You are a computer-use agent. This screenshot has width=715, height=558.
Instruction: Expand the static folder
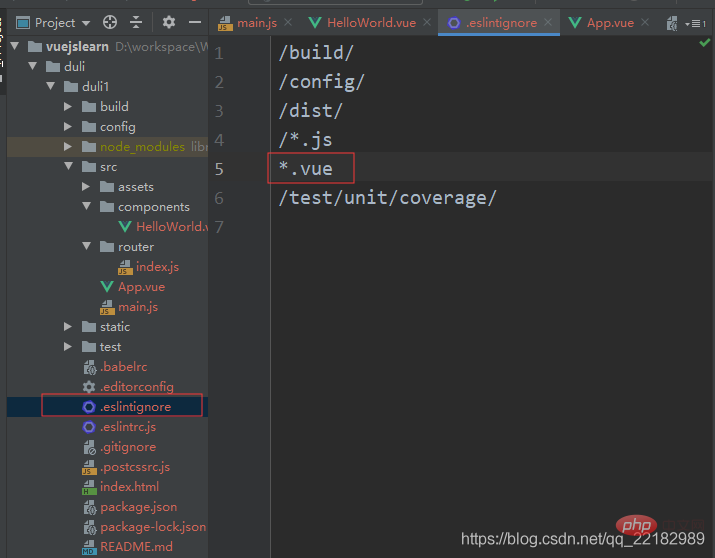point(68,326)
